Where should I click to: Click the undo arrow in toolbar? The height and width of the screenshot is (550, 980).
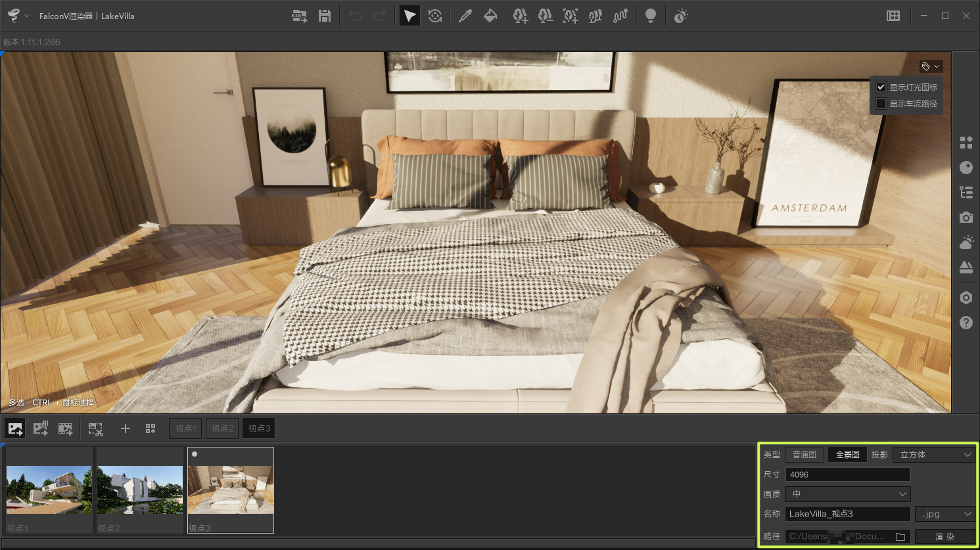[355, 16]
